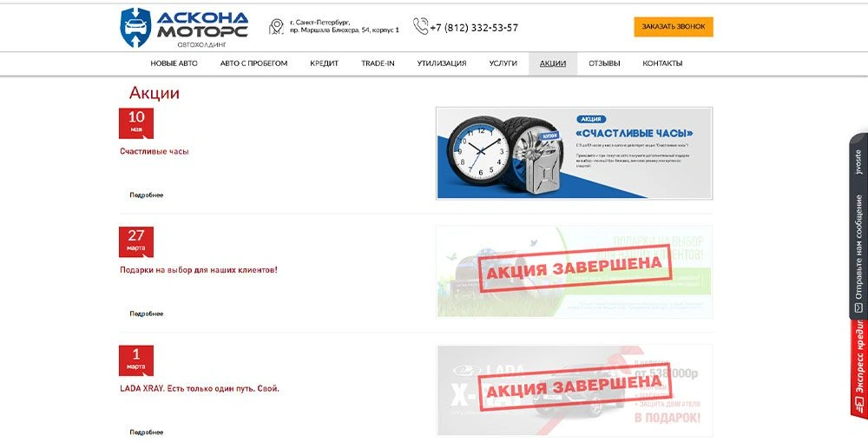The height and width of the screenshot is (442, 868).
Task: Click the Аскона Моторс shield logo
Action: [x=135, y=28]
